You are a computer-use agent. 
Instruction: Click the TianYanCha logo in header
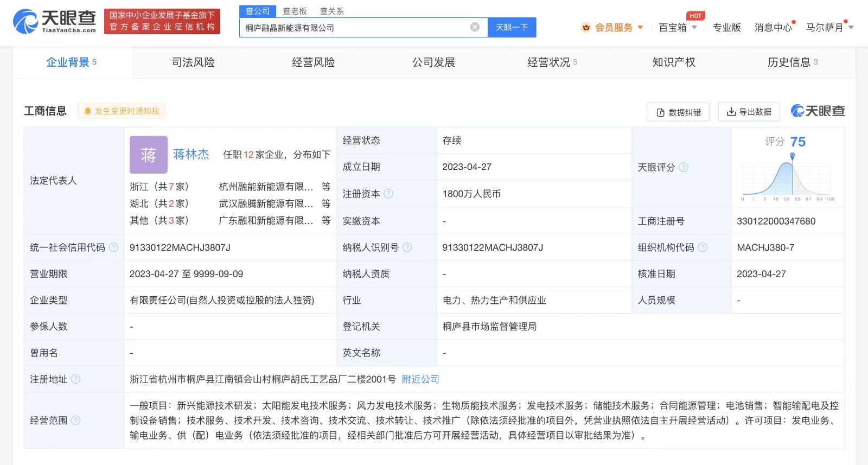tap(54, 21)
